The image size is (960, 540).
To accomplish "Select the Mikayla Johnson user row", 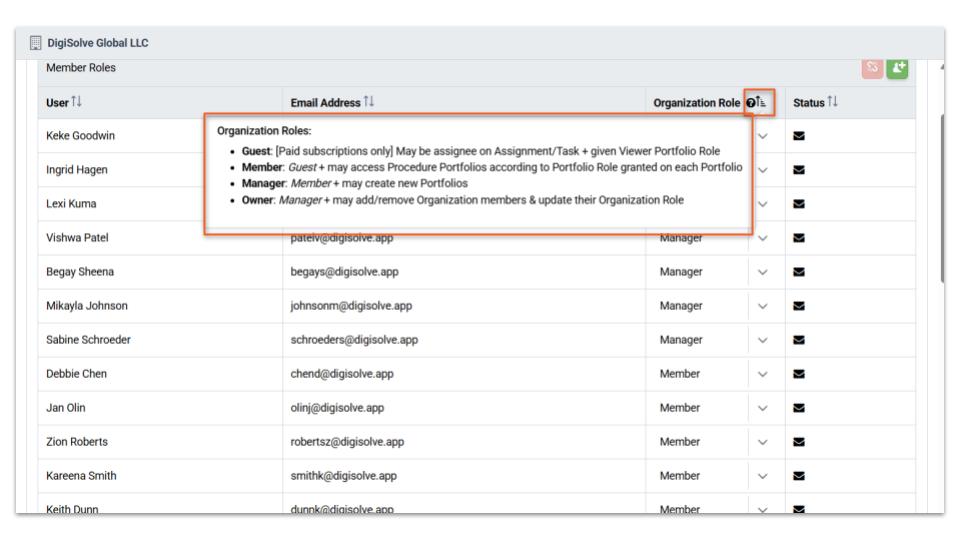I will coord(87,306).
